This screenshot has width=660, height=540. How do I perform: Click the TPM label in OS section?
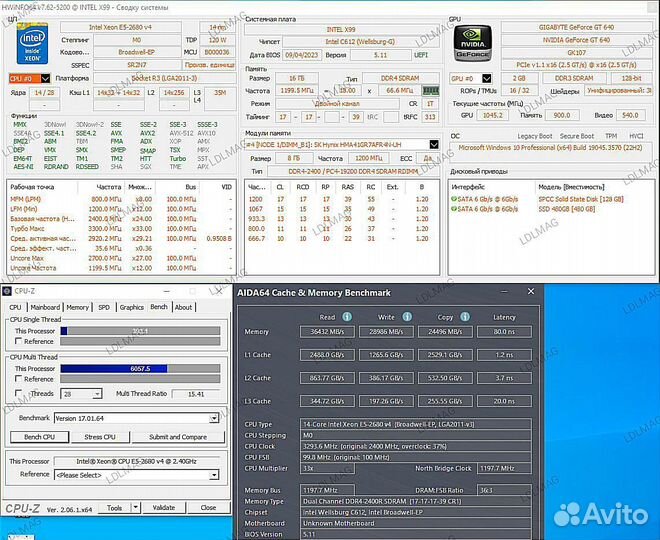click(x=611, y=136)
